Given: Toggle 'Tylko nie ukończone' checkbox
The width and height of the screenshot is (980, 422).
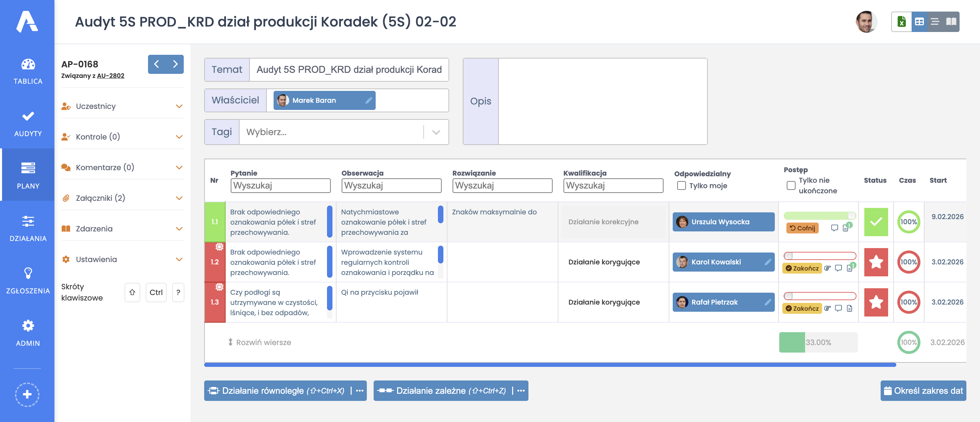Looking at the screenshot, I should 790,186.
